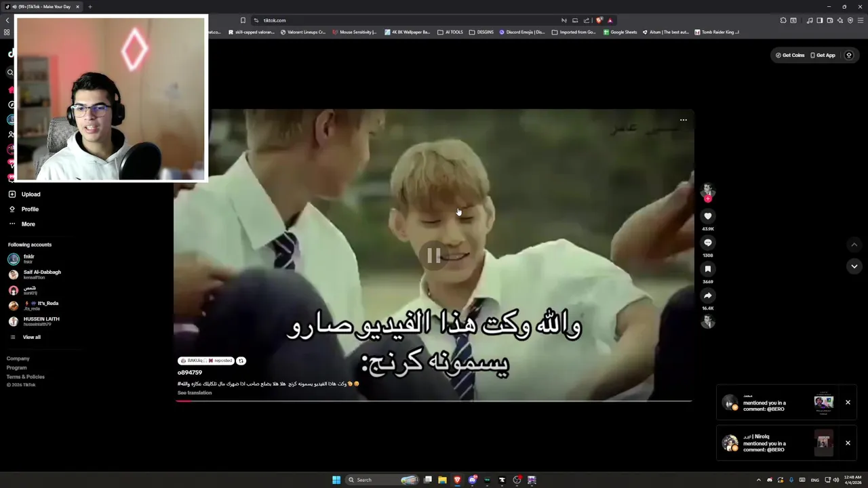Seek along the red video progress bar
Viewport: 868px width, 488px height.
click(x=433, y=401)
